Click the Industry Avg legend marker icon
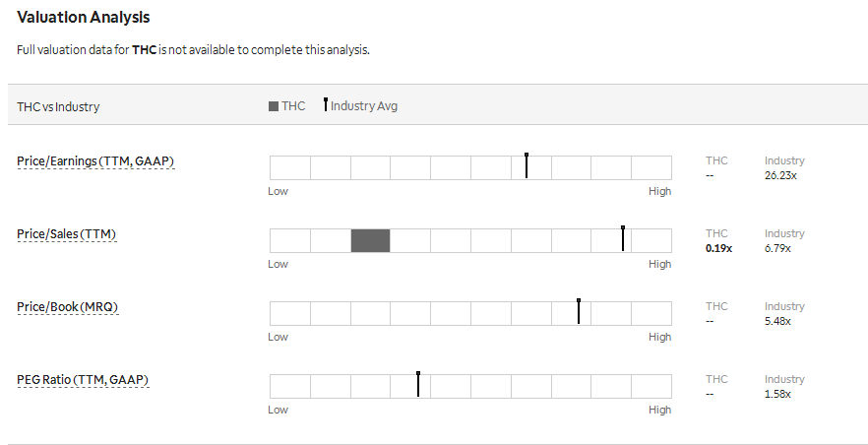The height and width of the screenshot is (445, 868). tap(326, 104)
